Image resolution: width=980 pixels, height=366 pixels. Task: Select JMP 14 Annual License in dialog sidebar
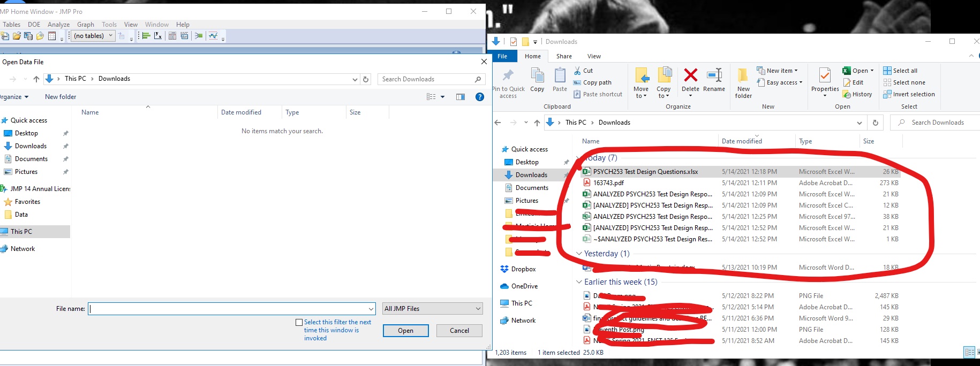click(36, 189)
